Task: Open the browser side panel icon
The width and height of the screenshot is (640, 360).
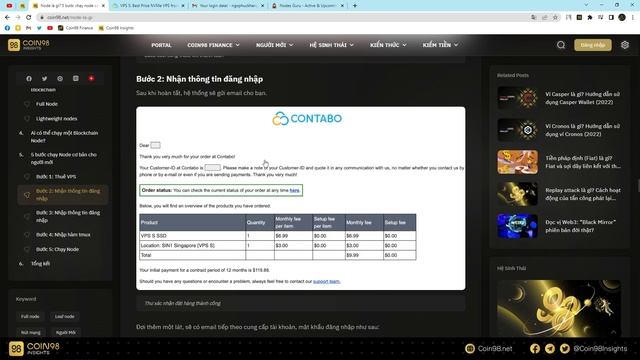Action: click(x=611, y=17)
